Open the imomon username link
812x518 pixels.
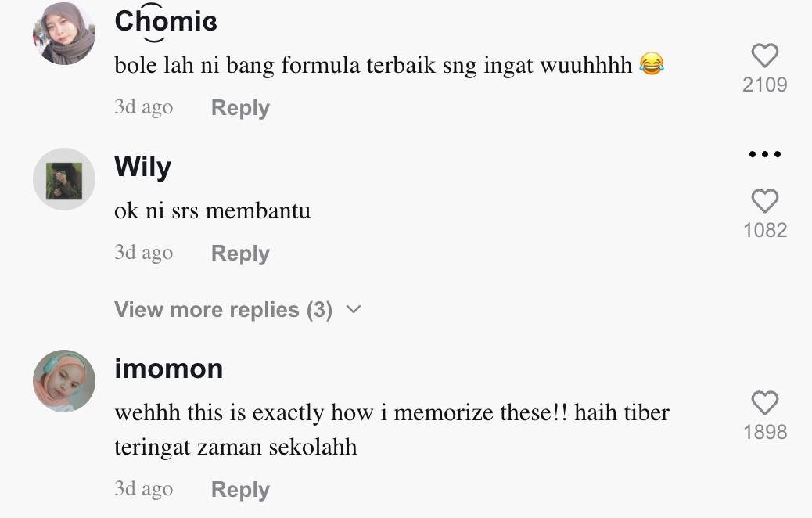[x=169, y=369]
